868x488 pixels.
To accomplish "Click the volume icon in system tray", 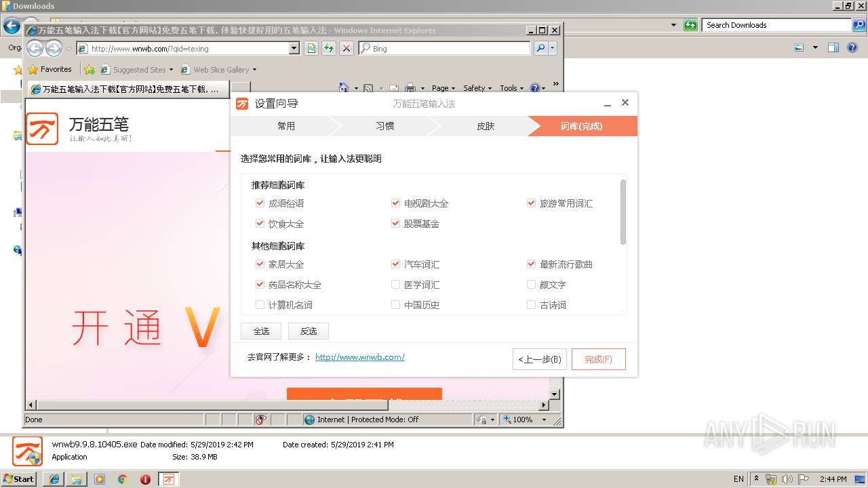I will click(x=786, y=479).
